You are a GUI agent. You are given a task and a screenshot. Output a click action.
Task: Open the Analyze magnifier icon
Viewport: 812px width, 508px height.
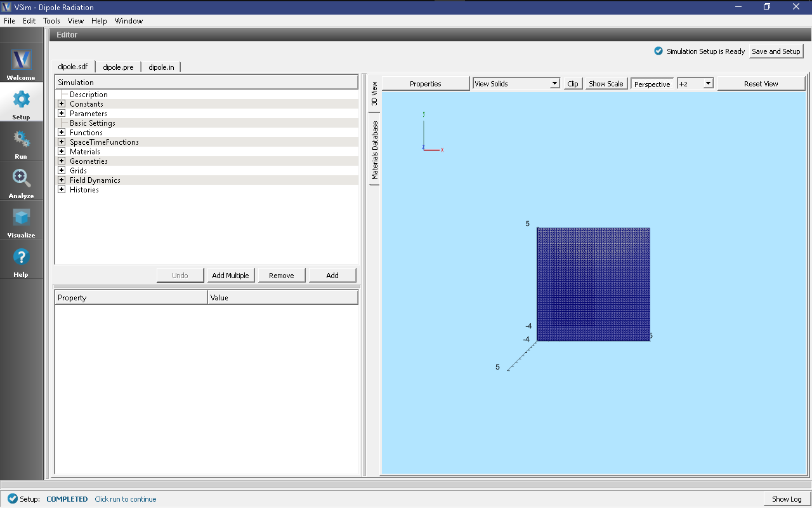(21, 179)
